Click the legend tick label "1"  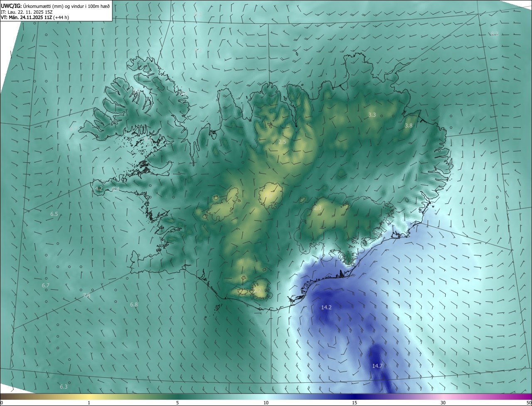pos(89,403)
